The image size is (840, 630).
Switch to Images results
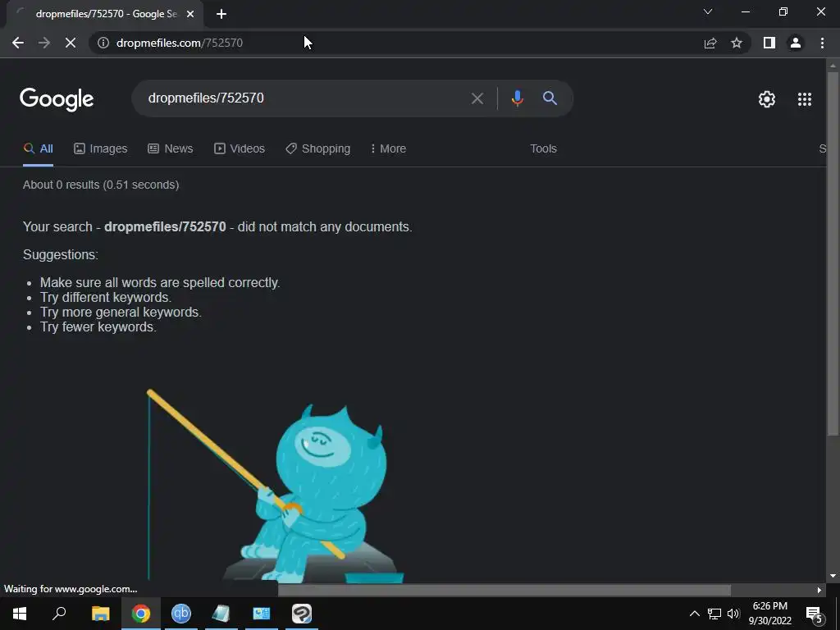pos(100,149)
